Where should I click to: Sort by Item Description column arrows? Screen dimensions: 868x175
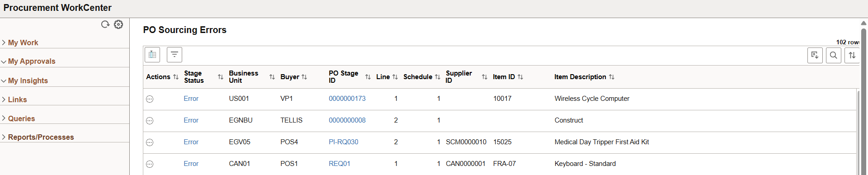click(612, 77)
